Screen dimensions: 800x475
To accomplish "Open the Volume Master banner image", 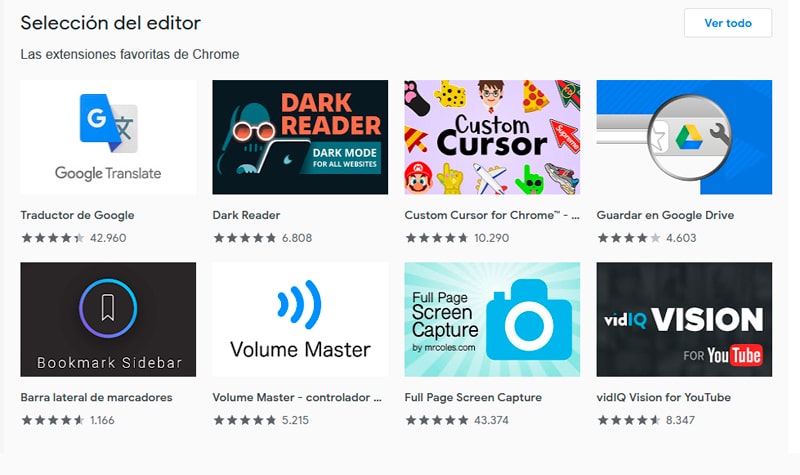I will 300,319.
